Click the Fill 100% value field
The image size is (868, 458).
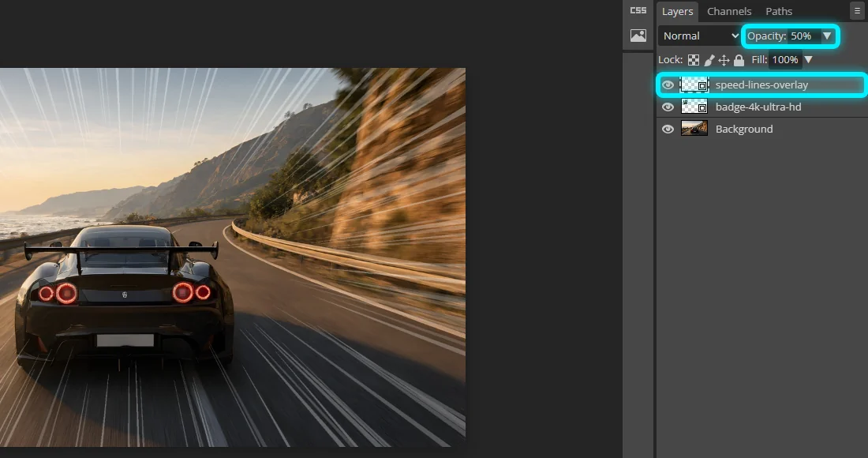(785, 60)
